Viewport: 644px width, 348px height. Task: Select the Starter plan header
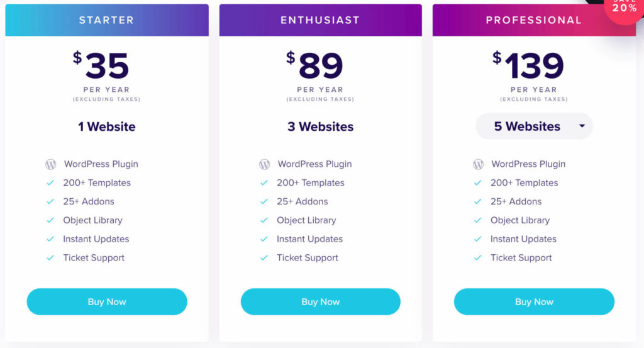107,20
